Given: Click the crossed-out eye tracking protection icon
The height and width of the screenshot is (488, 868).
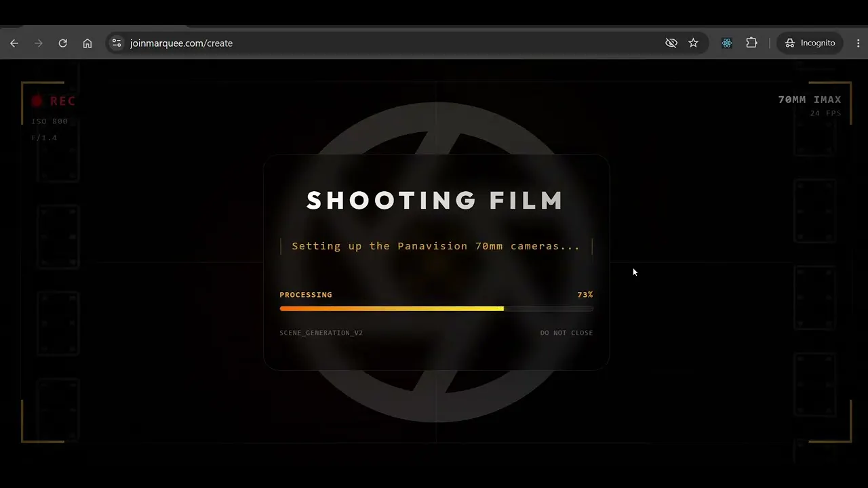Looking at the screenshot, I should coord(671,43).
